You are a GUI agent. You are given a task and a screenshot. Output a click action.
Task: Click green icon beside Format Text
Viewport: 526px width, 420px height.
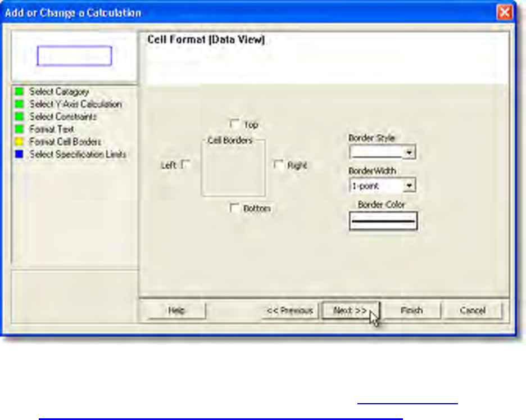point(20,129)
